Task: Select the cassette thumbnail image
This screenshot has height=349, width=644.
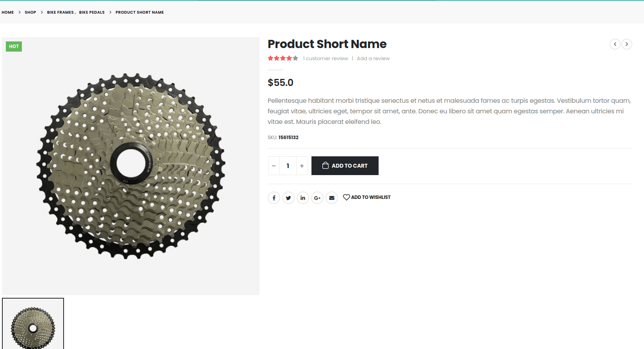Action: pos(33,324)
